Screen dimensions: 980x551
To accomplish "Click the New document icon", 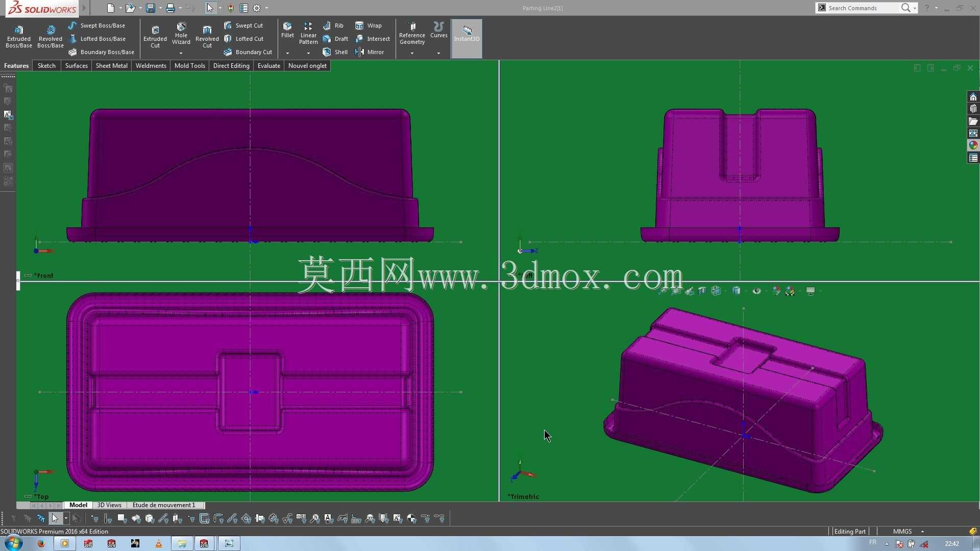I will tap(111, 8).
